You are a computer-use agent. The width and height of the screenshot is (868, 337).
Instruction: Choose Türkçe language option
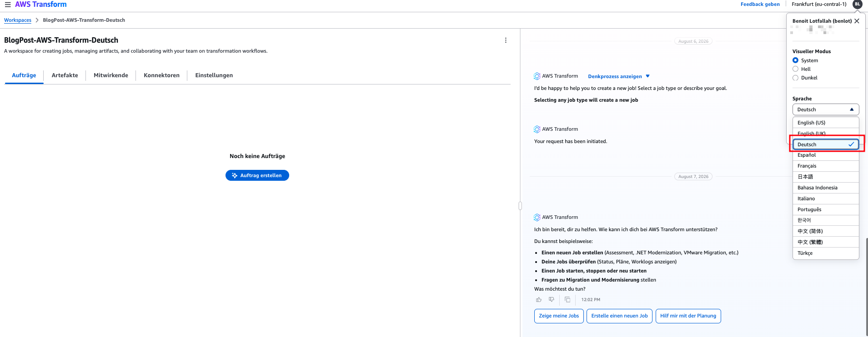[826, 253]
